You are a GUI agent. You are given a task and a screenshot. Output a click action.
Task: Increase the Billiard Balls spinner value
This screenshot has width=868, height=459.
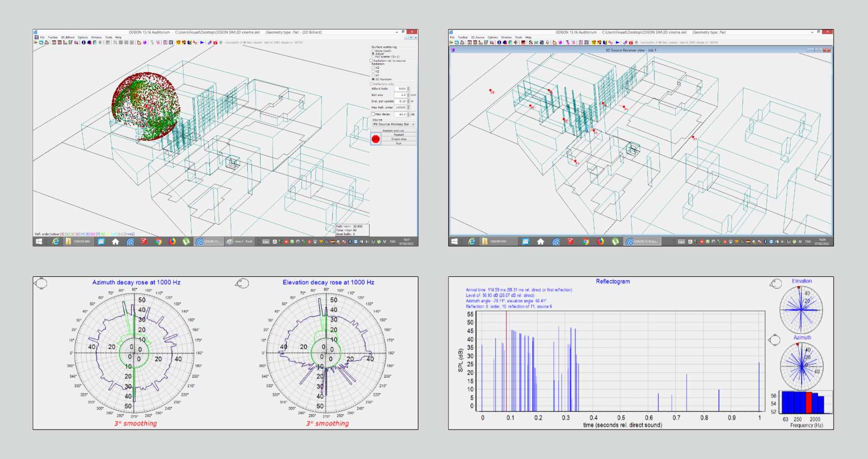pos(409,88)
